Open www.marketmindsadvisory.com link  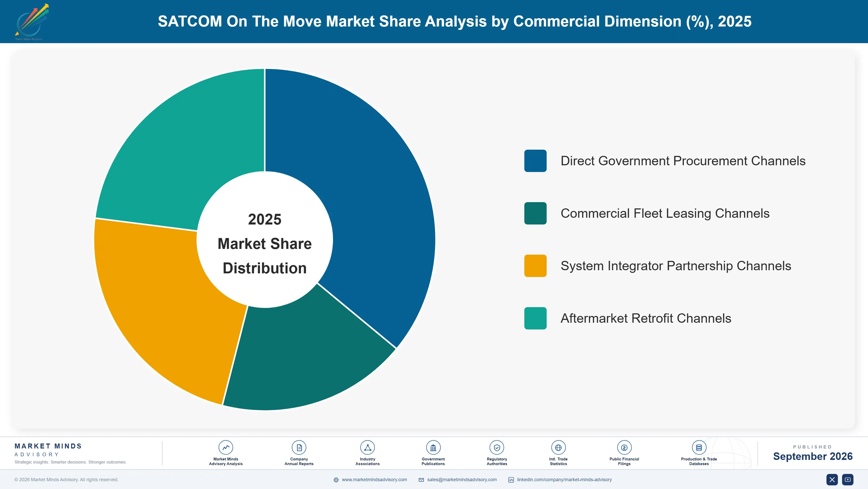pyautogui.click(x=374, y=480)
